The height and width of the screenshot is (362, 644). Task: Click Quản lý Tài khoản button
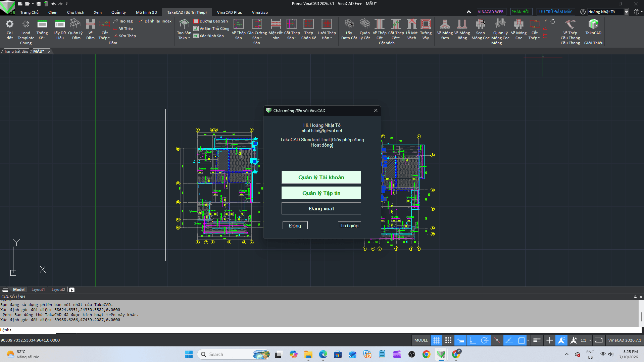tap(321, 177)
